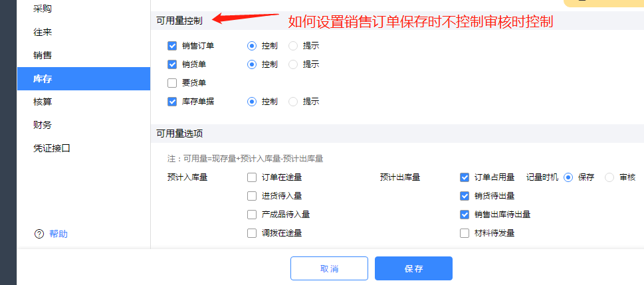The image size is (644, 285).
Task: Click the blue 保存 button
Action: click(413, 268)
